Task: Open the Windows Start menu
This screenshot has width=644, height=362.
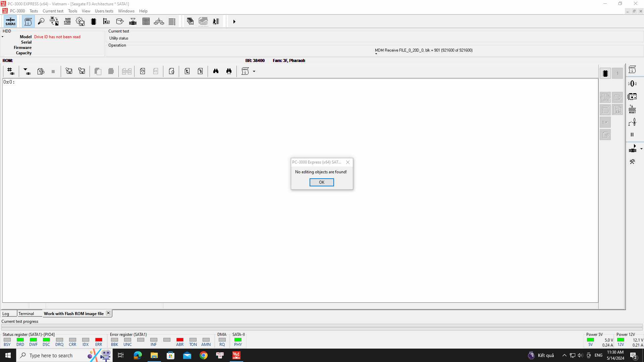Action: 8,355
